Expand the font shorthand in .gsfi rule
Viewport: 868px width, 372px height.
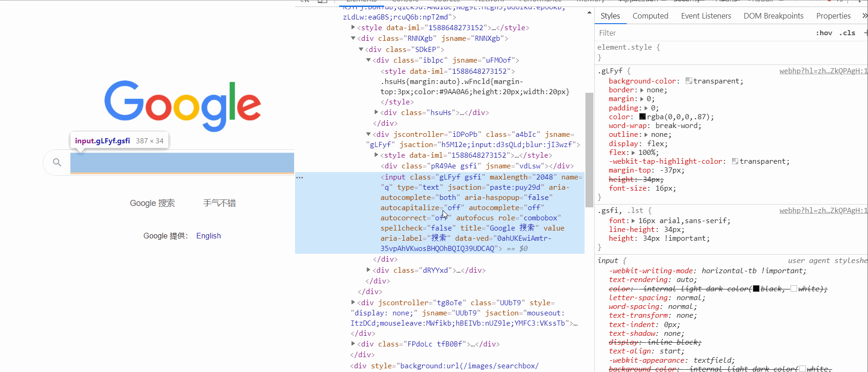(x=633, y=221)
